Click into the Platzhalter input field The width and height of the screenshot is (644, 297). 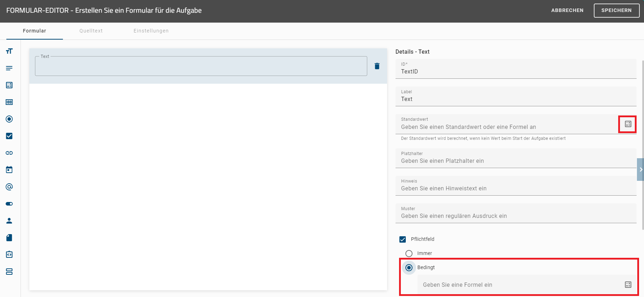click(x=516, y=161)
